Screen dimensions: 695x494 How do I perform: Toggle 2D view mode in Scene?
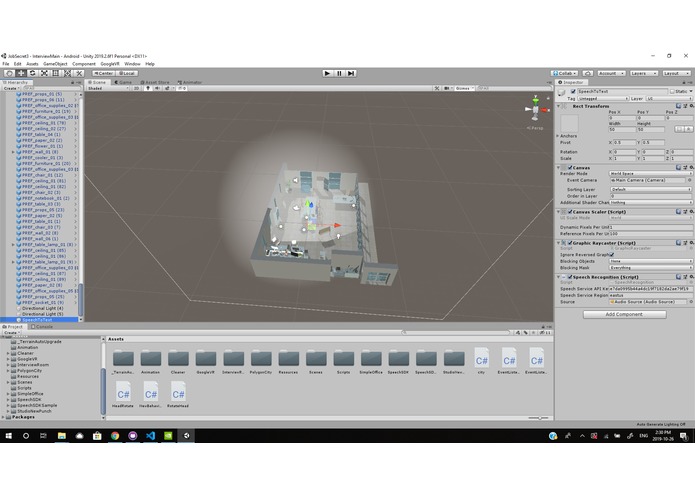137,88
